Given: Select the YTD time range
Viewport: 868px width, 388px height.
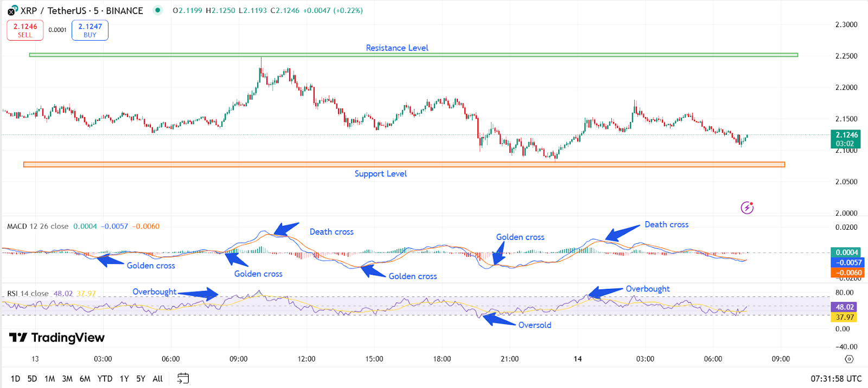Looking at the screenshot, I should coord(105,379).
